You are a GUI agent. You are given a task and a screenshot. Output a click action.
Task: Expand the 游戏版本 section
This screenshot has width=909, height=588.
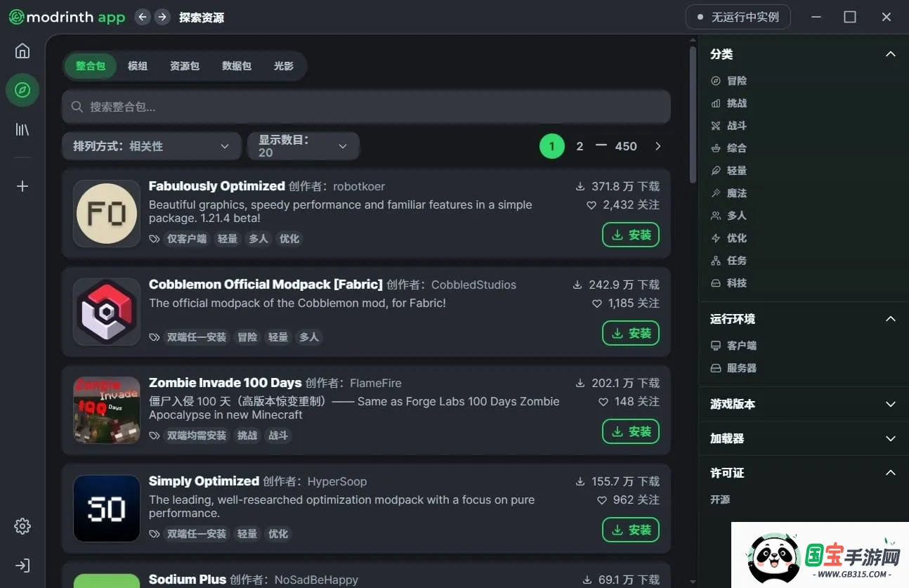pos(891,405)
